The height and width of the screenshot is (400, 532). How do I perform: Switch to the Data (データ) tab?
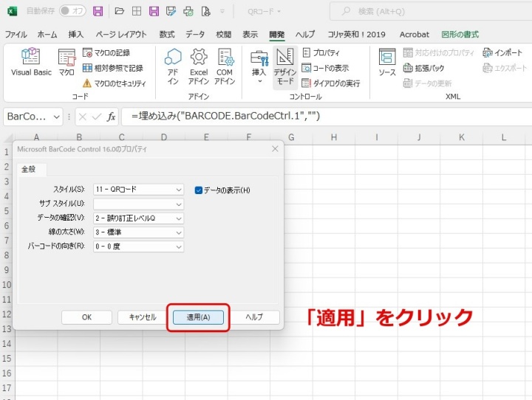[195, 35]
